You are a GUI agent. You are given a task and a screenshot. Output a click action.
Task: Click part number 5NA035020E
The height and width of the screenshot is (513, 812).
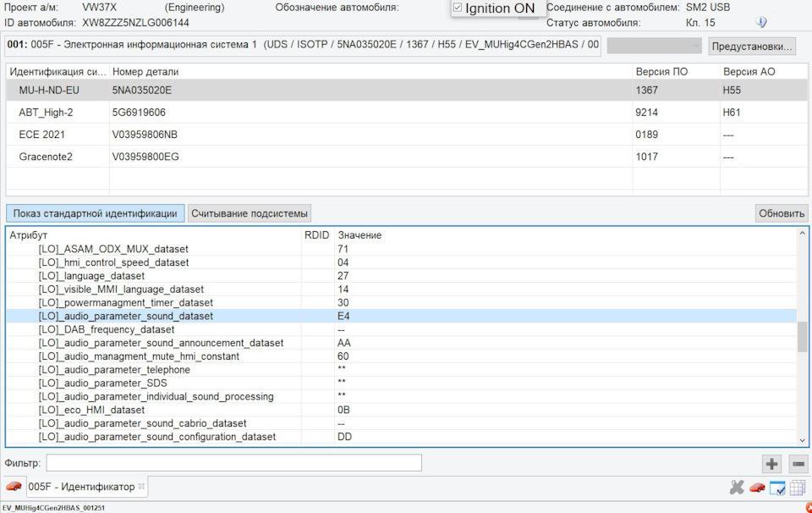[x=142, y=91]
